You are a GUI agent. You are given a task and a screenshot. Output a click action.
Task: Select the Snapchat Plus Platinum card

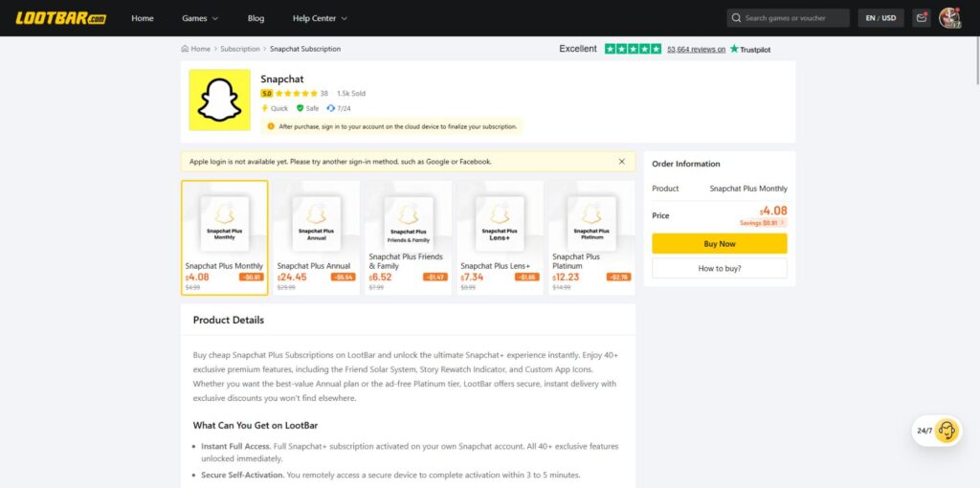pyautogui.click(x=591, y=237)
